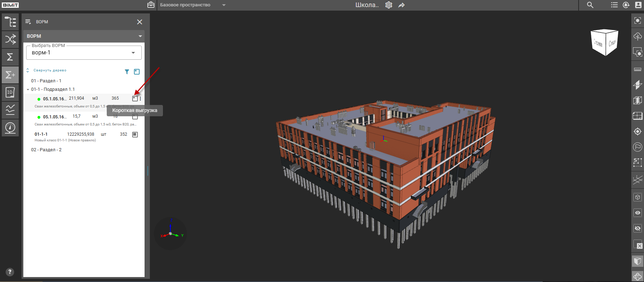Toggle the checkbox on the 15,7 м3 row

(135, 117)
